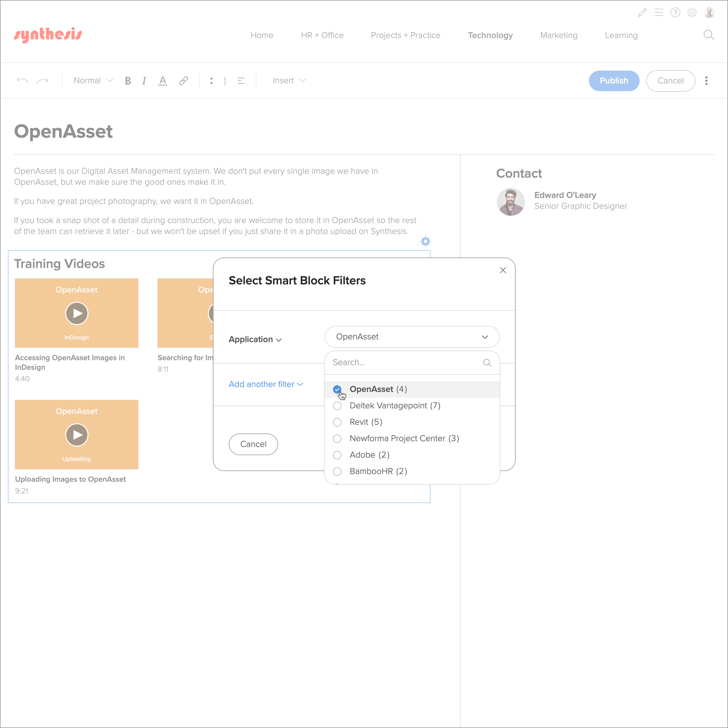Apply the bulleted list format
728x728 pixels.
click(x=211, y=81)
